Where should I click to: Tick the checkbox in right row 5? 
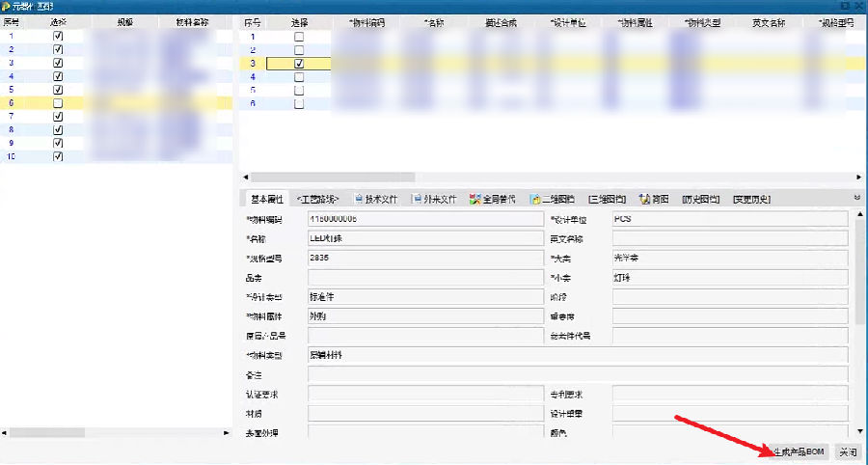pos(298,90)
